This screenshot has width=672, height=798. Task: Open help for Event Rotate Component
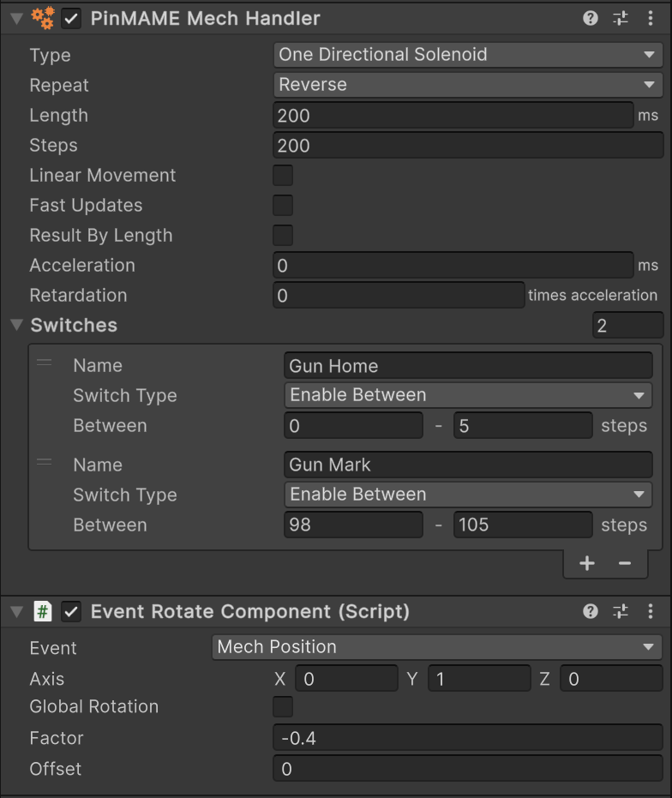pyautogui.click(x=590, y=611)
